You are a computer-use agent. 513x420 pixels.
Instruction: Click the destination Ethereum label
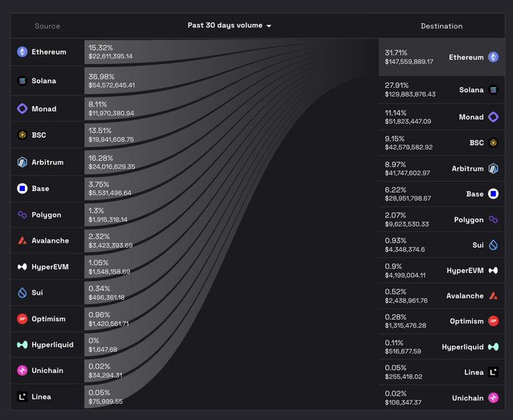[x=466, y=57]
